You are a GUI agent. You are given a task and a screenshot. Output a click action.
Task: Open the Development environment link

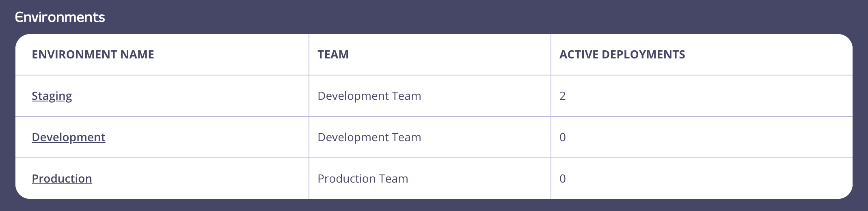(69, 137)
